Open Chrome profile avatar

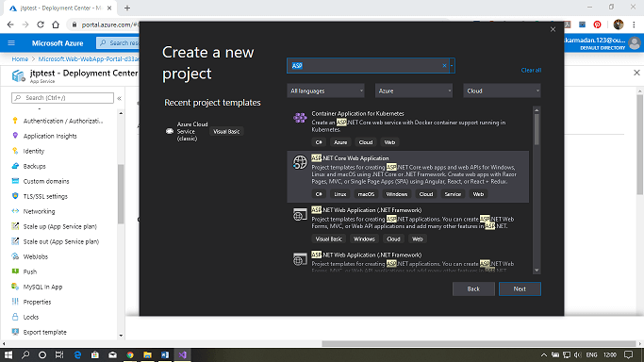(x=619, y=25)
